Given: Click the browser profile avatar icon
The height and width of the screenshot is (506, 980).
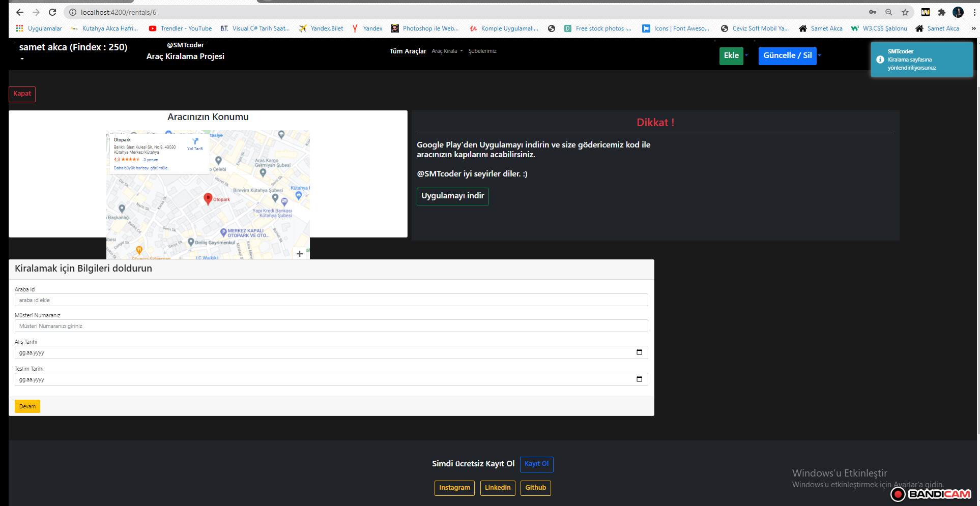Looking at the screenshot, I should (959, 12).
